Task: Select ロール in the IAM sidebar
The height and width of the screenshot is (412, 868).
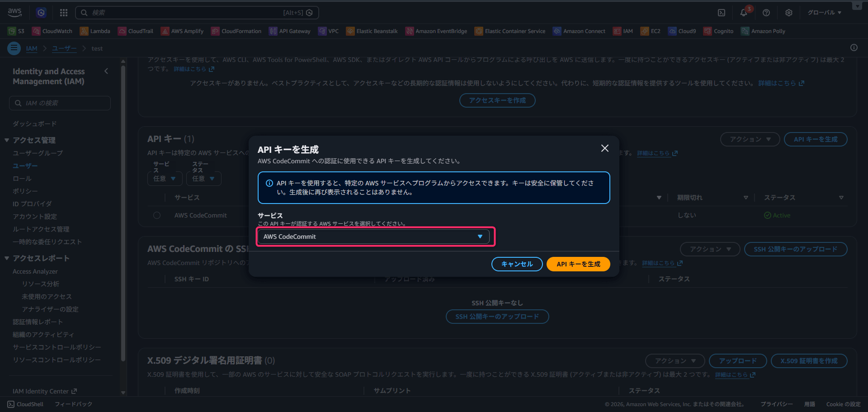Action: tap(22, 179)
